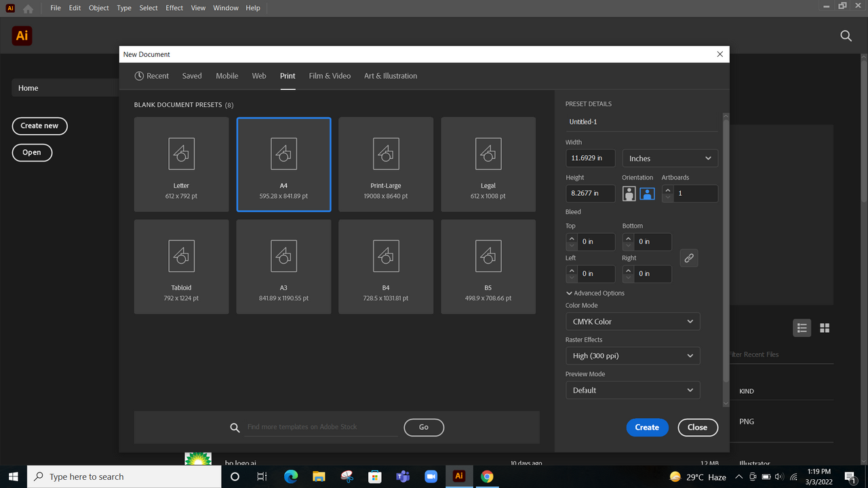Click the Artboards stepper arrows

click(668, 193)
